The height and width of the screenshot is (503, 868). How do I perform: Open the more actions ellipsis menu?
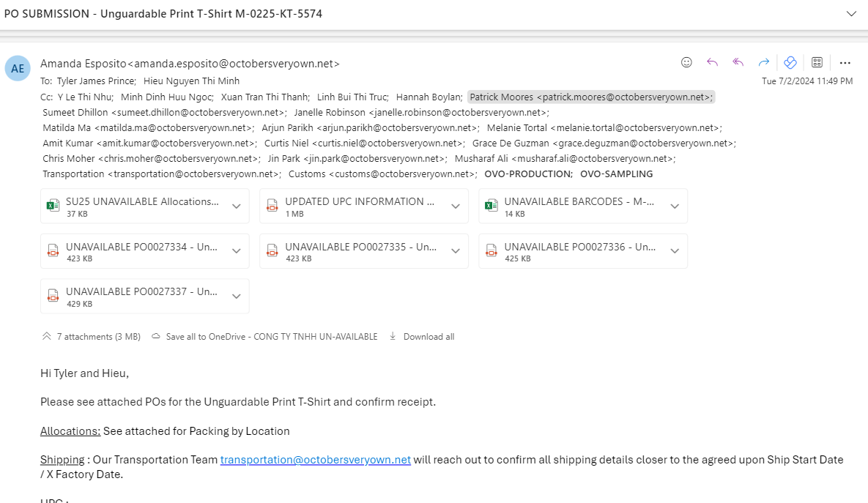(845, 63)
